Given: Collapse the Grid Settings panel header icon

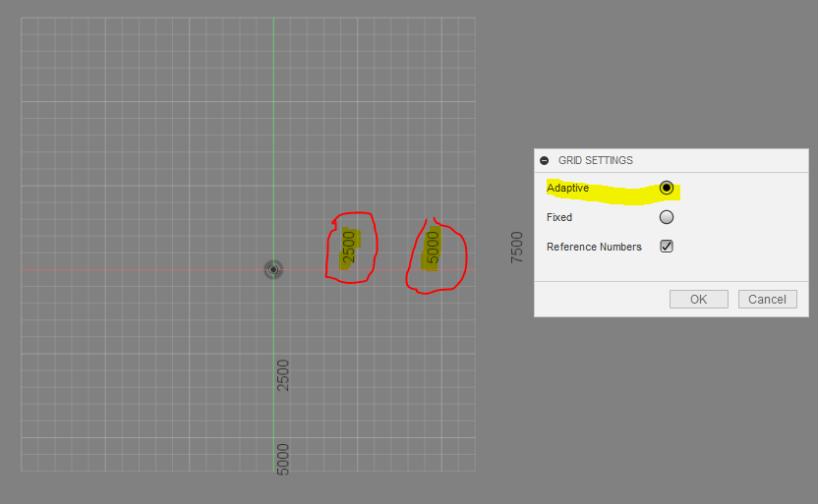Looking at the screenshot, I should (544, 160).
